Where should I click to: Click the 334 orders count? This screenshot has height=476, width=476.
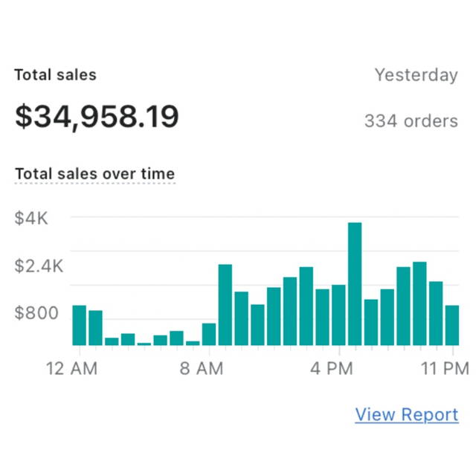tap(411, 120)
